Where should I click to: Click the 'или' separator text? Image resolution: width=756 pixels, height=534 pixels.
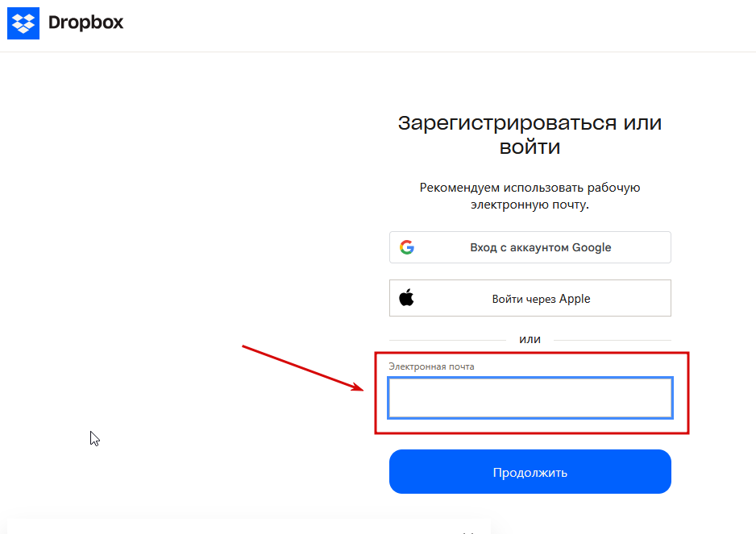pos(530,339)
